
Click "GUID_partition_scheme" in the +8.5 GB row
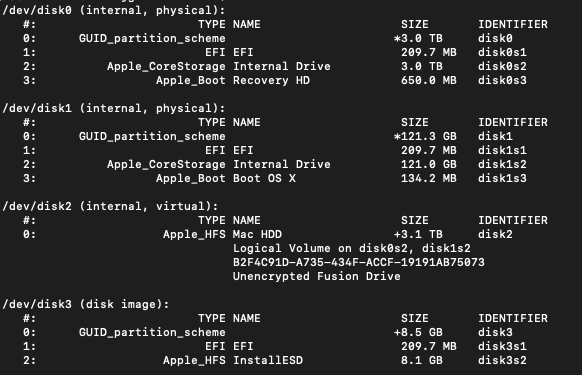click(152, 332)
